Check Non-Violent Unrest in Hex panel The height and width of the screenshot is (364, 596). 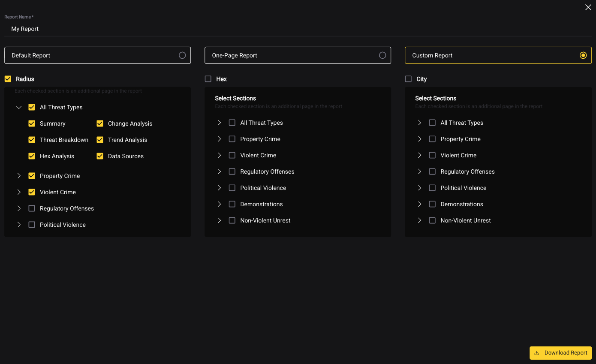[232, 220]
